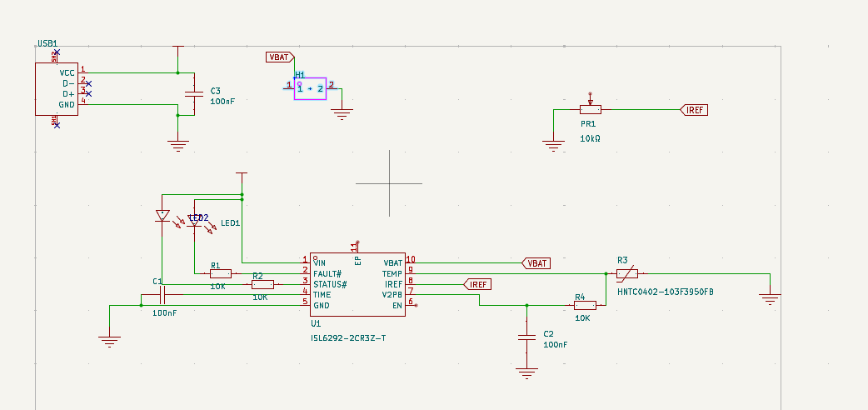Click the PR1 potentiometer symbol
Screen dimensions: 868x410
(590, 109)
